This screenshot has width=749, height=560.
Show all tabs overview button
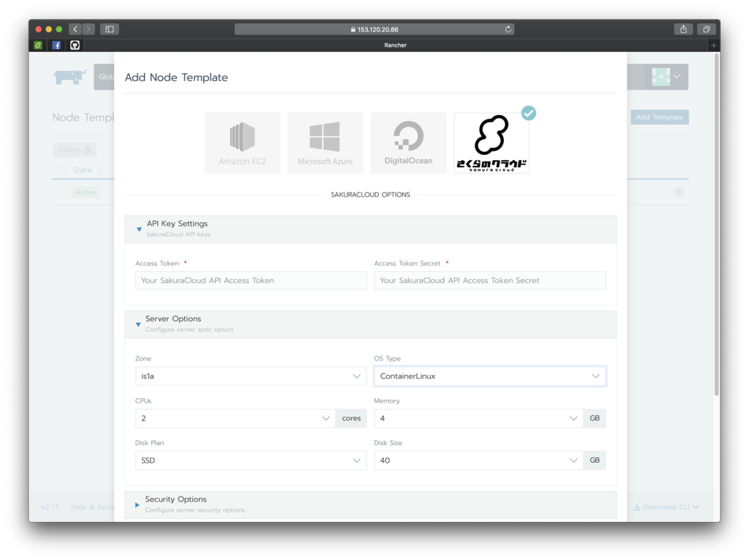tap(707, 29)
